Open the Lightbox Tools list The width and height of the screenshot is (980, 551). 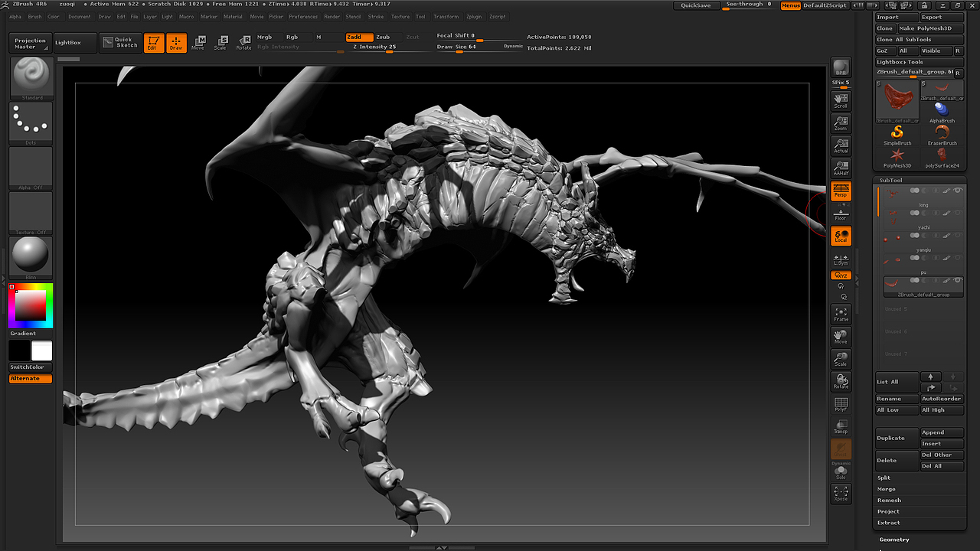[920, 62]
